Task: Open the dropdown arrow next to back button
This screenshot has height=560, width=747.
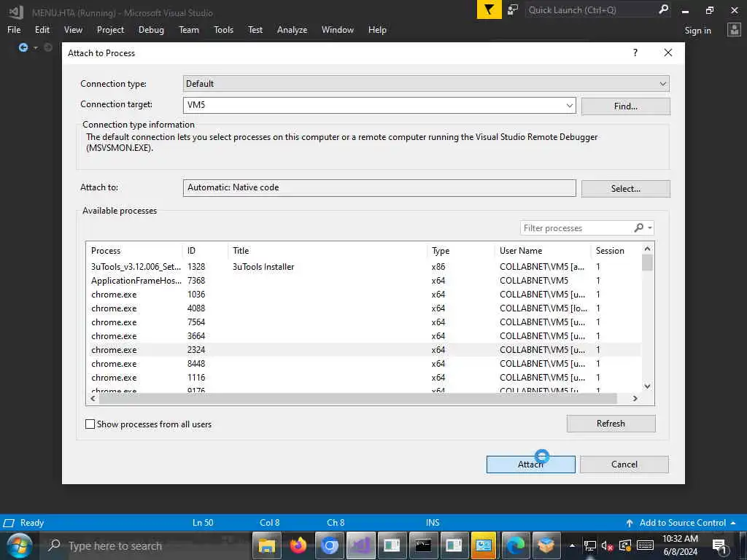Action: (35, 47)
